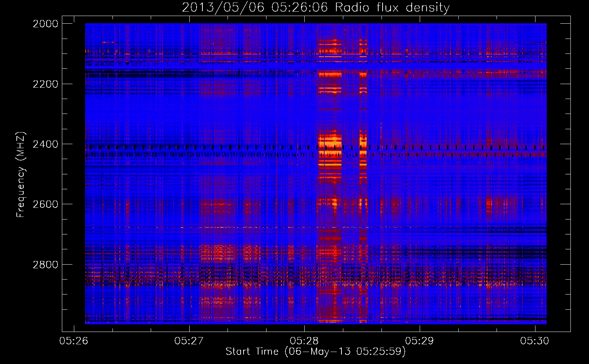589x364 pixels.
Task: Select the 2600 frequency tick label
Action: (x=46, y=204)
